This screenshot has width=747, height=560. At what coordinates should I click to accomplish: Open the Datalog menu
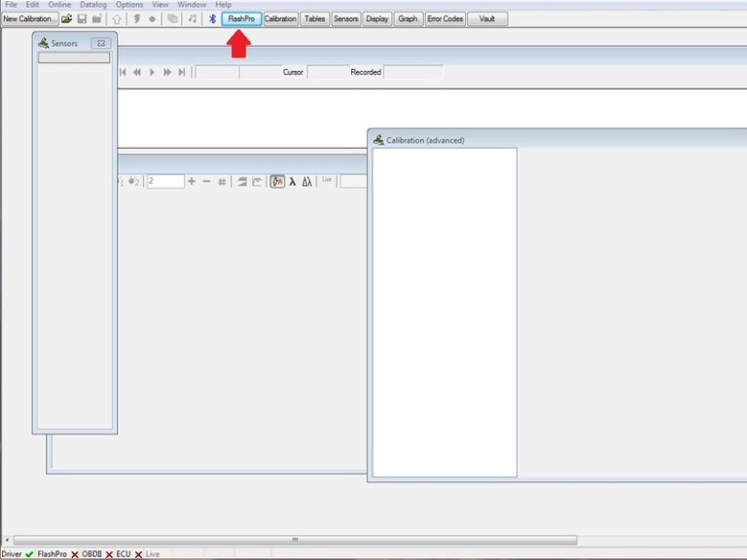[93, 4]
